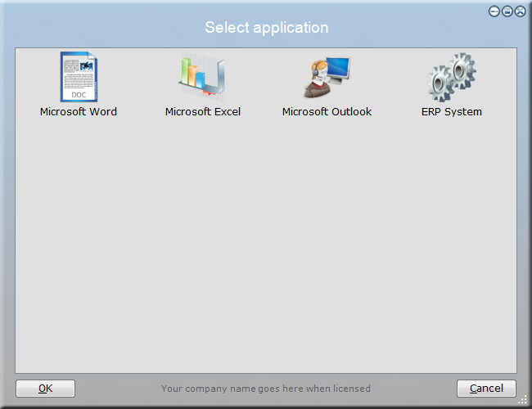Select the Microsoft Word document icon

point(79,77)
